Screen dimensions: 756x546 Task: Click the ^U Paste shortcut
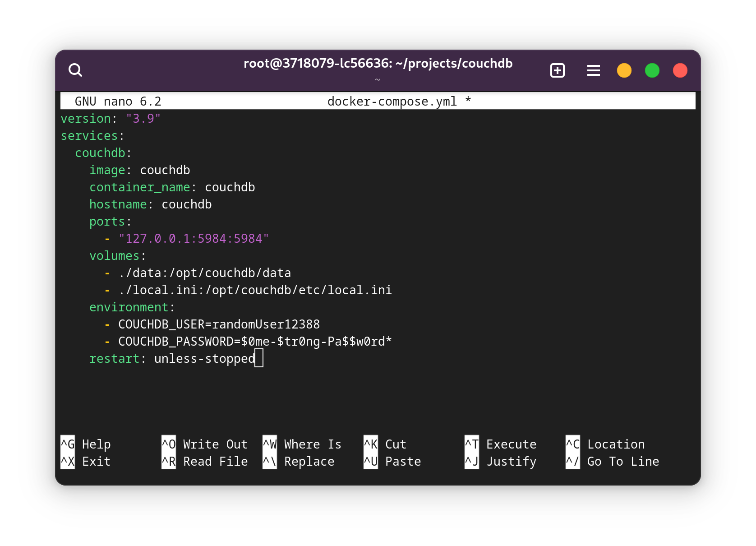tap(392, 461)
